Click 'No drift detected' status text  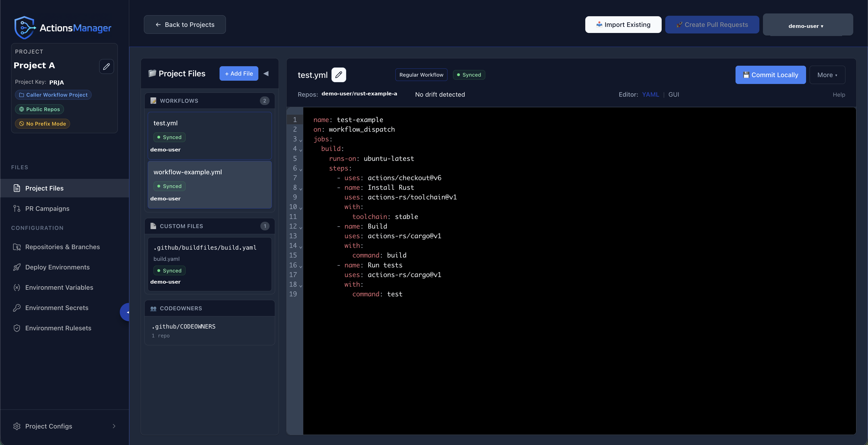pyautogui.click(x=440, y=95)
